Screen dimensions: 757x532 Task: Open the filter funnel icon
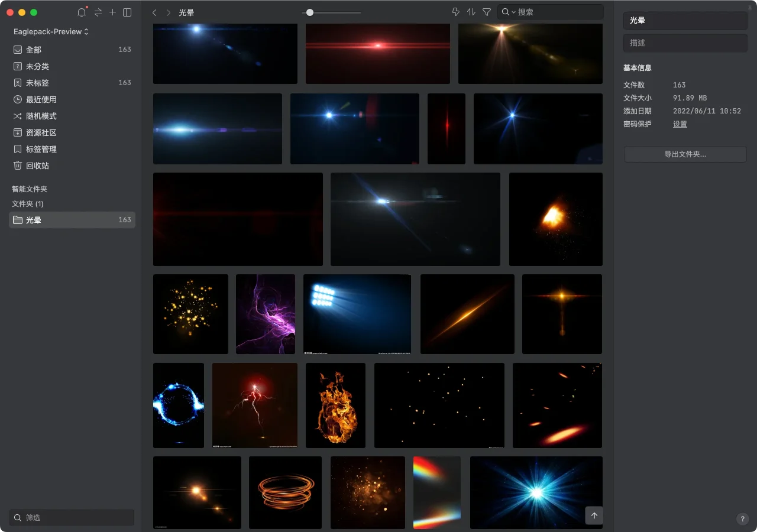487,12
